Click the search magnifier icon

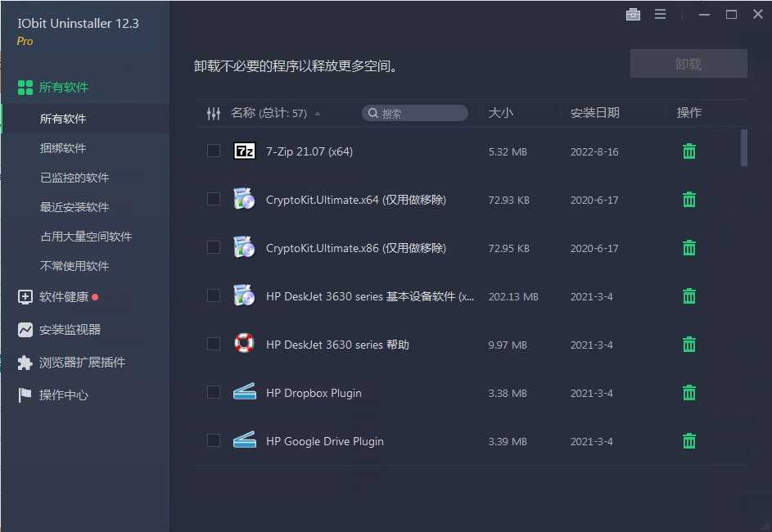[x=373, y=113]
